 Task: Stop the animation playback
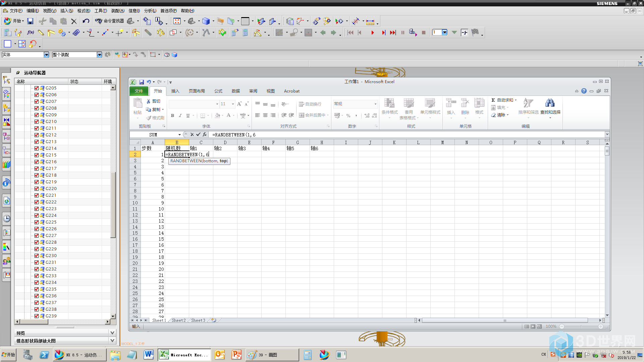tap(424, 33)
